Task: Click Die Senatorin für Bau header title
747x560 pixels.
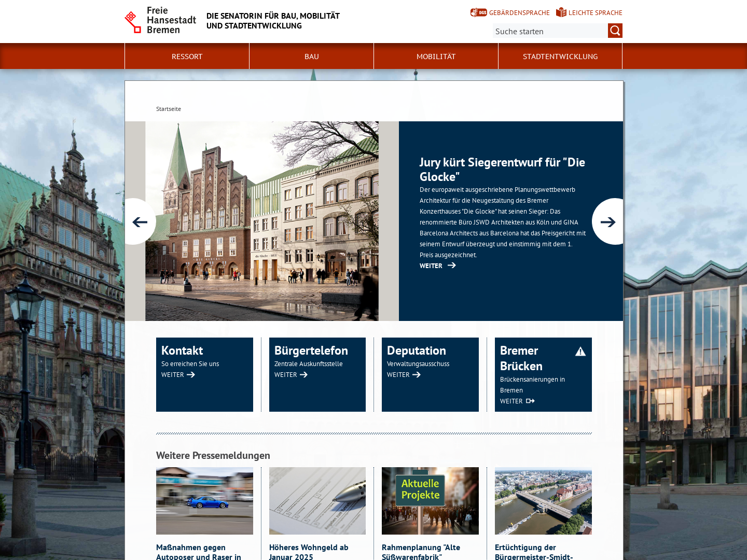Action: [x=273, y=21]
